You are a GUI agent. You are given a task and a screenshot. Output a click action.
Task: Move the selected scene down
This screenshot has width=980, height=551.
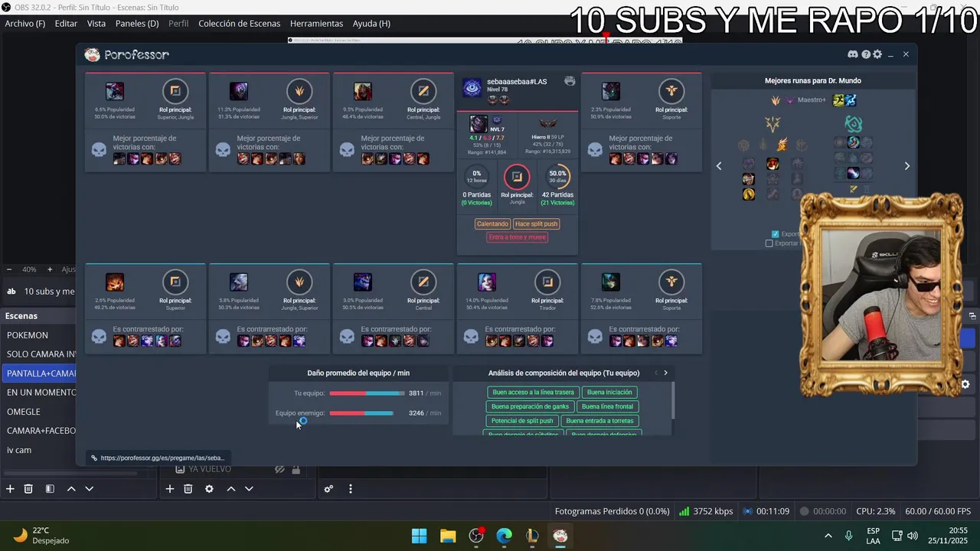click(x=89, y=489)
